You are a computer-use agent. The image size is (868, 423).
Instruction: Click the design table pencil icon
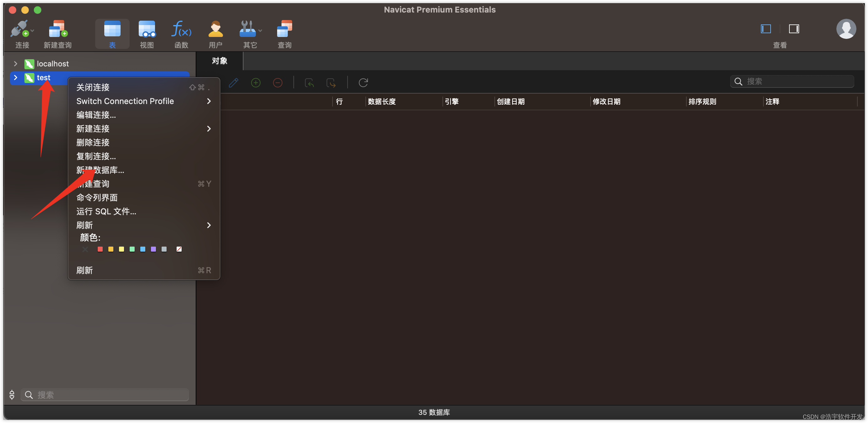pos(234,83)
